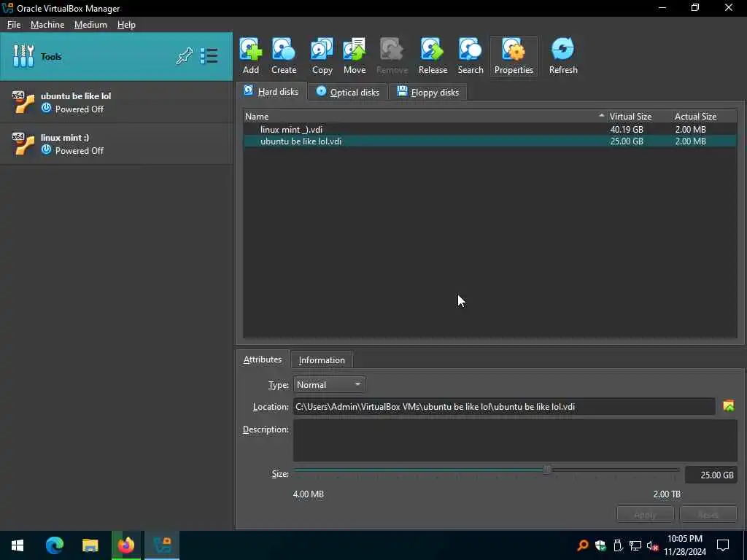Viewport: 747px width, 560px height.
Task: Click the browse location folder icon
Action: (x=729, y=405)
